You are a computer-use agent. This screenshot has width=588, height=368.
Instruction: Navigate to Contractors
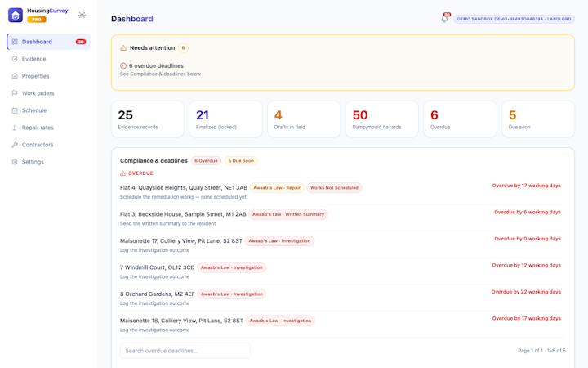49,145
